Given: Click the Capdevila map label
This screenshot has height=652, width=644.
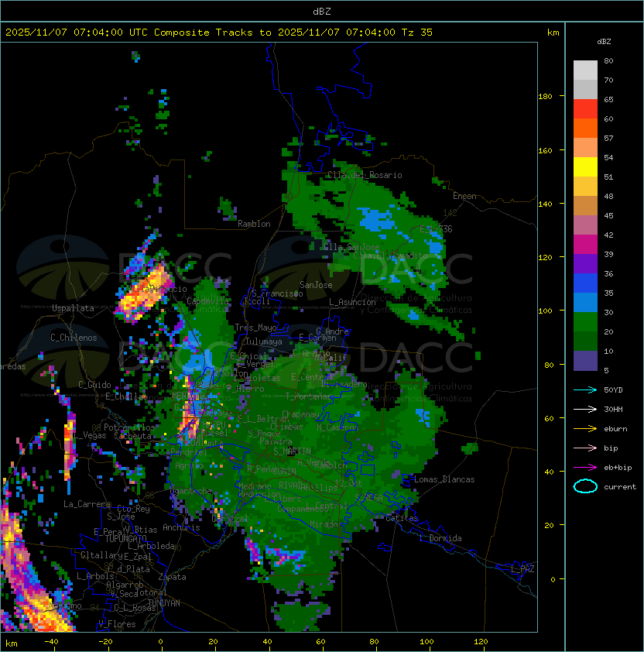Looking at the screenshot, I should tap(207, 301).
